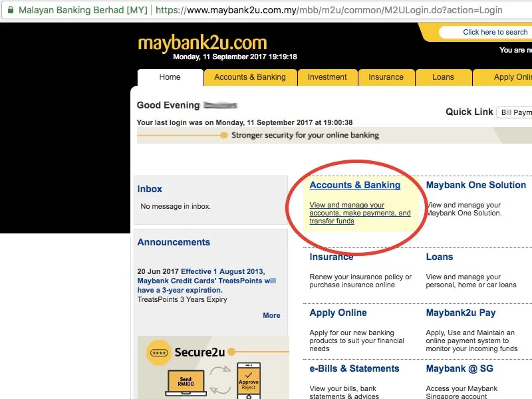Click 'View and manage your personal, home or car loans' text
This screenshot has height=399, width=532.
click(471, 281)
